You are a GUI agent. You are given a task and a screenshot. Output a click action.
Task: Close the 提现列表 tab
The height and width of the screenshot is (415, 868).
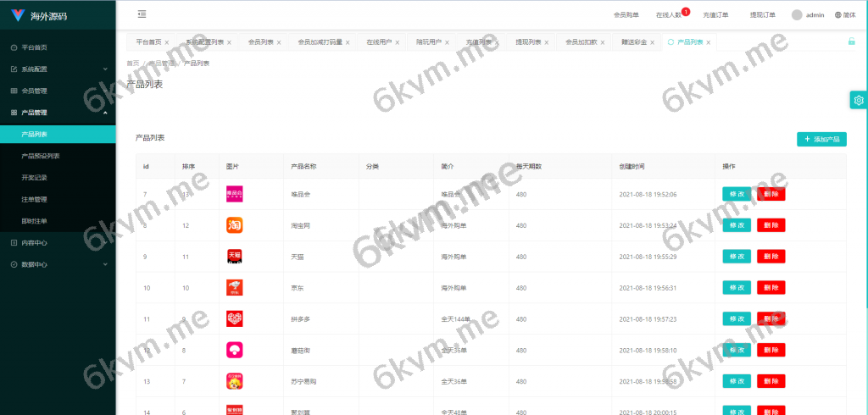point(547,42)
